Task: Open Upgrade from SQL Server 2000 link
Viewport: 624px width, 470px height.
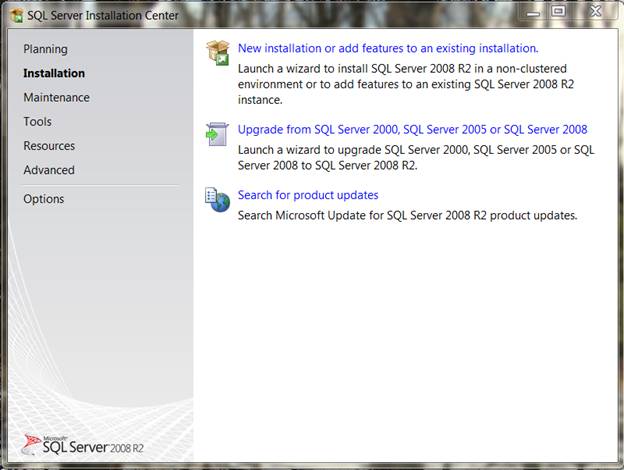Action: click(x=412, y=129)
